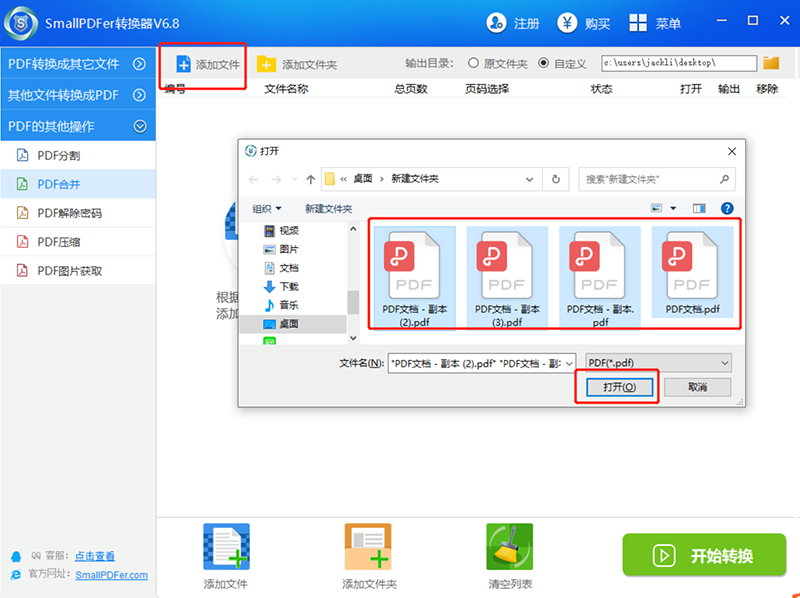Screen dimensions: 800x598
Task: Select 图片 in the navigation tree
Action: click(x=281, y=249)
